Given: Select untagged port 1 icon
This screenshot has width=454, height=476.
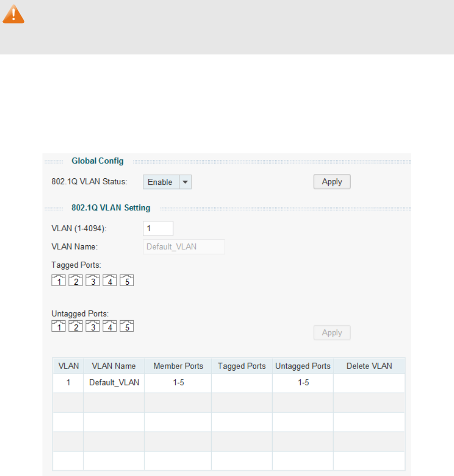Looking at the screenshot, I should coord(58,326).
